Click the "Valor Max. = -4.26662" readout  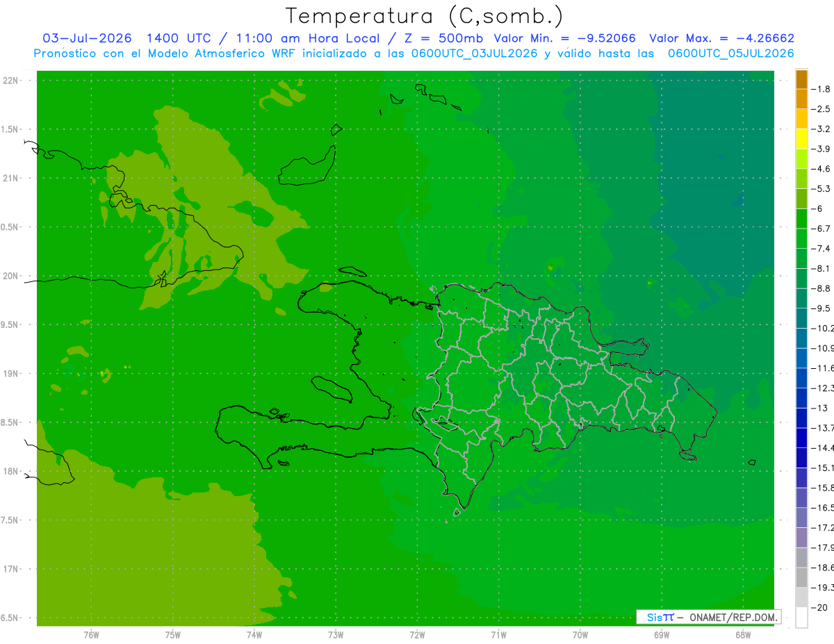pos(722,38)
